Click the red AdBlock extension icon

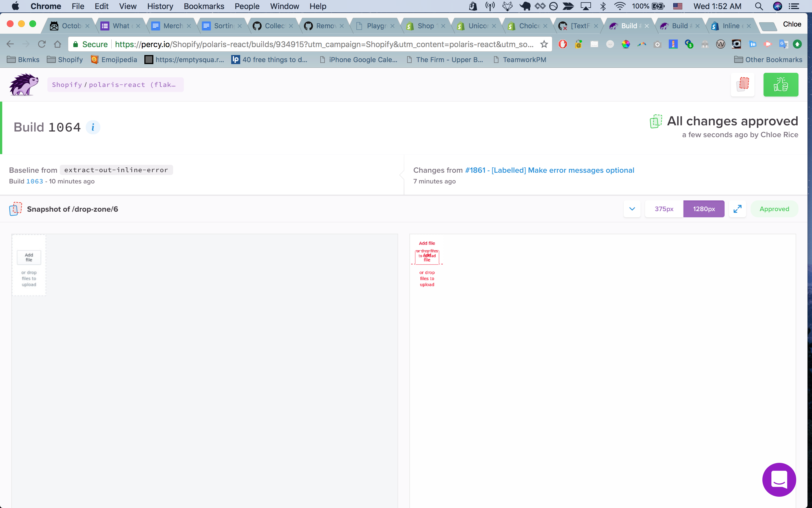[563, 44]
